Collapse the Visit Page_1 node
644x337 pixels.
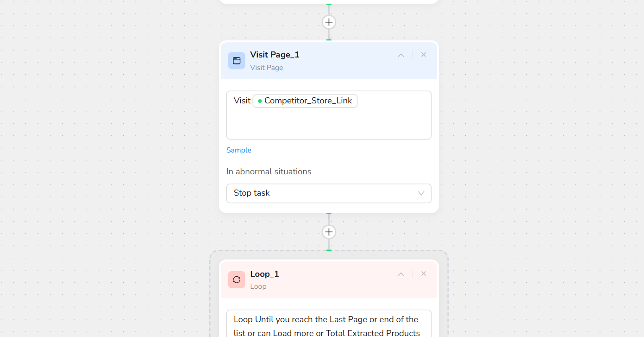401,55
